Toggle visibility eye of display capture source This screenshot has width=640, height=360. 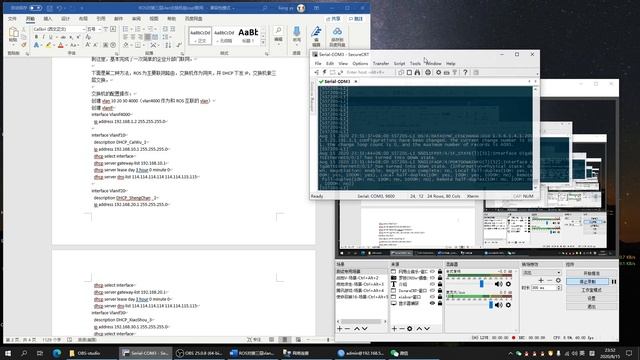tap(432, 303)
